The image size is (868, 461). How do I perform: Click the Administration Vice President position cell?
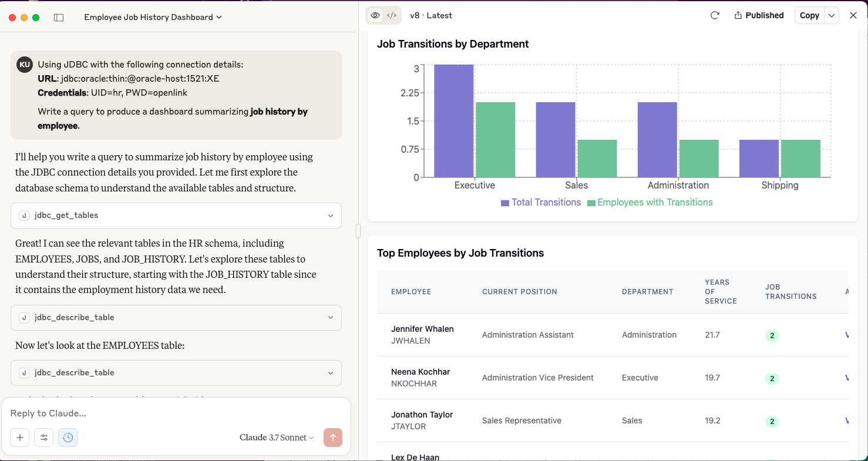tap(538, 378)
